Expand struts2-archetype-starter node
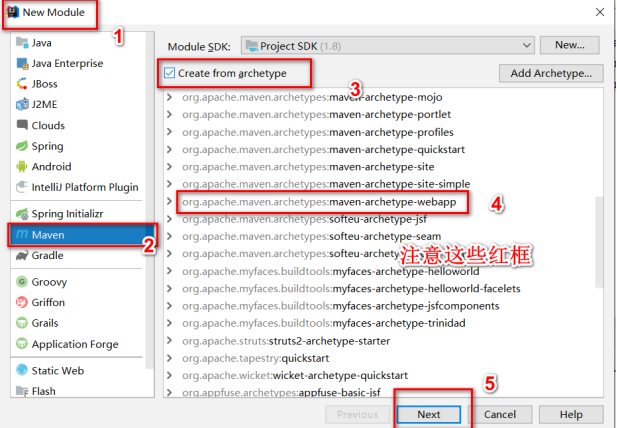The height and width of the screenshot is (428, 617). tap(170, 340)
